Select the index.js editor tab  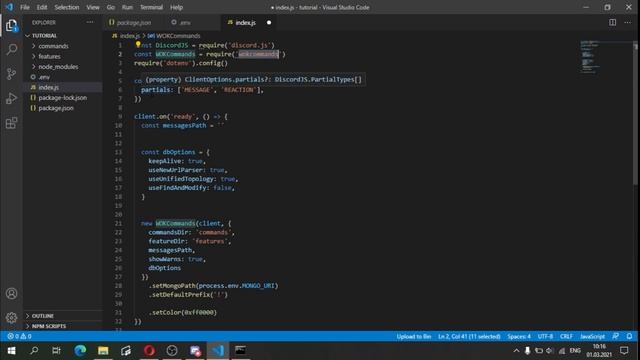[245, 22]
